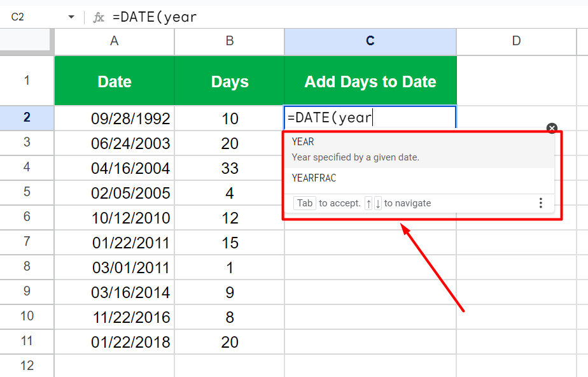The height and width of the screenshot is (377, 588).
Task: Click Days cell with value 10
Action: [230, 118]
